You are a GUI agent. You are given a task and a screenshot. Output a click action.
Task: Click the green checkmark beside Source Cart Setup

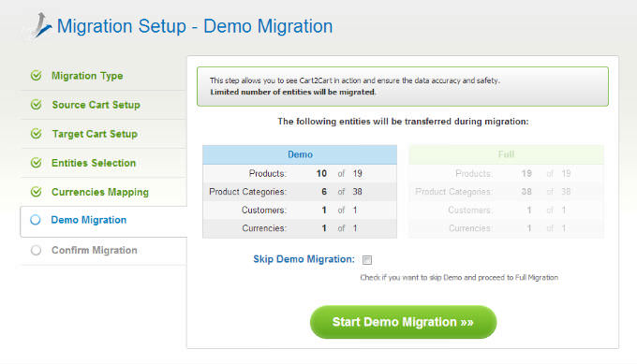[37, 105]
